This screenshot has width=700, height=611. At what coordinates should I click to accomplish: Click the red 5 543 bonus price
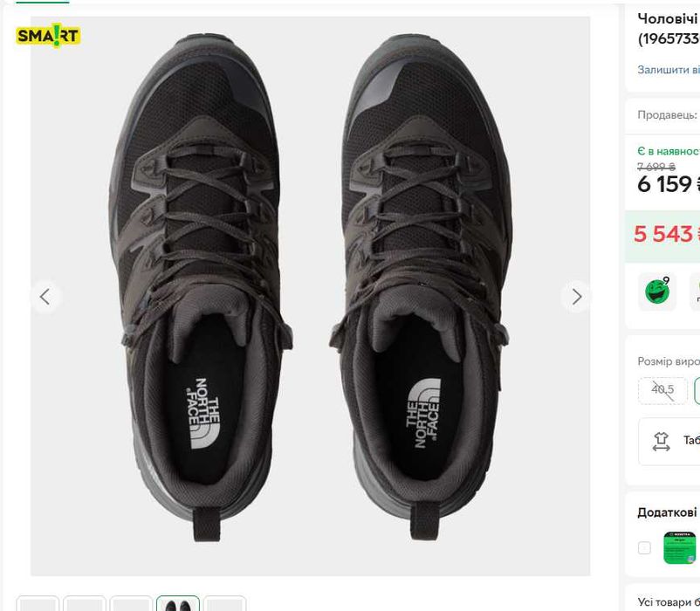pyautogui.click(x=663, y=234)
